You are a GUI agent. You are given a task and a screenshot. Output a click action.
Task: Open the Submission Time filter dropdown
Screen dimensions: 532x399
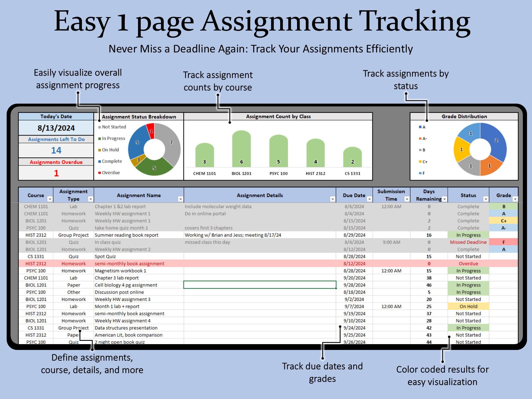(407, 199)
